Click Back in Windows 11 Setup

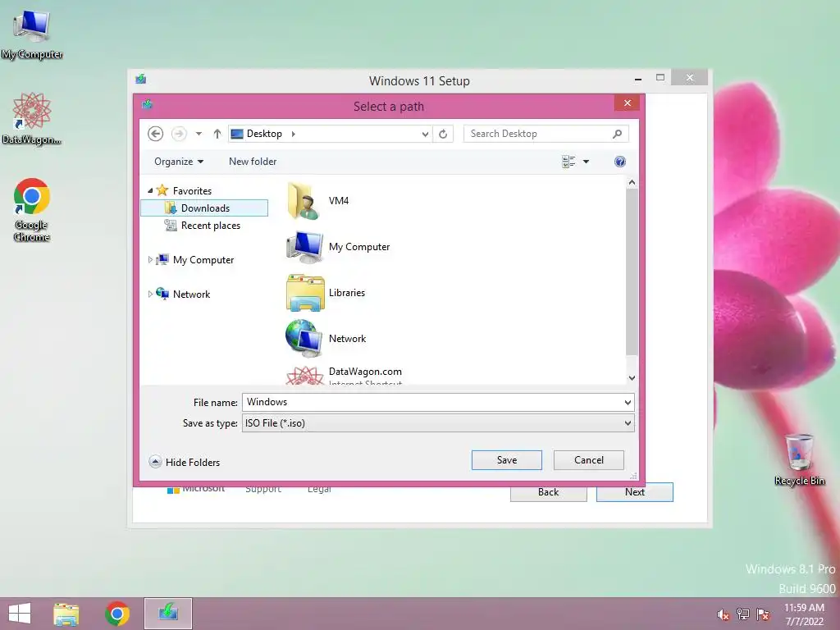549,492
